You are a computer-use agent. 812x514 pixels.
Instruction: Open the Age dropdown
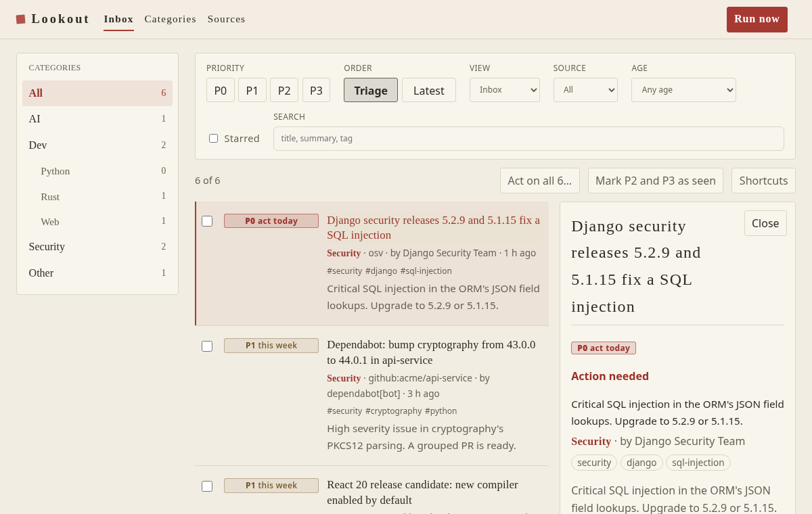click(x=683, y=90)
